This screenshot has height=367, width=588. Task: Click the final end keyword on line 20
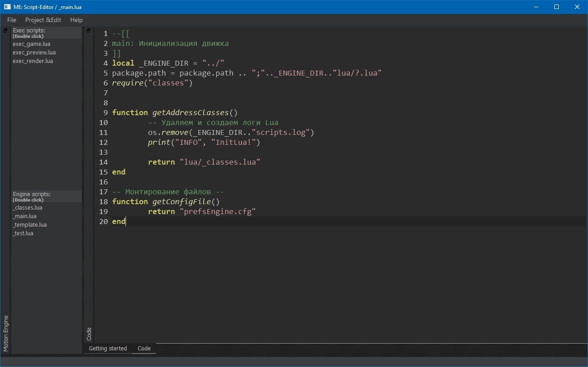(x=119, y=222)
